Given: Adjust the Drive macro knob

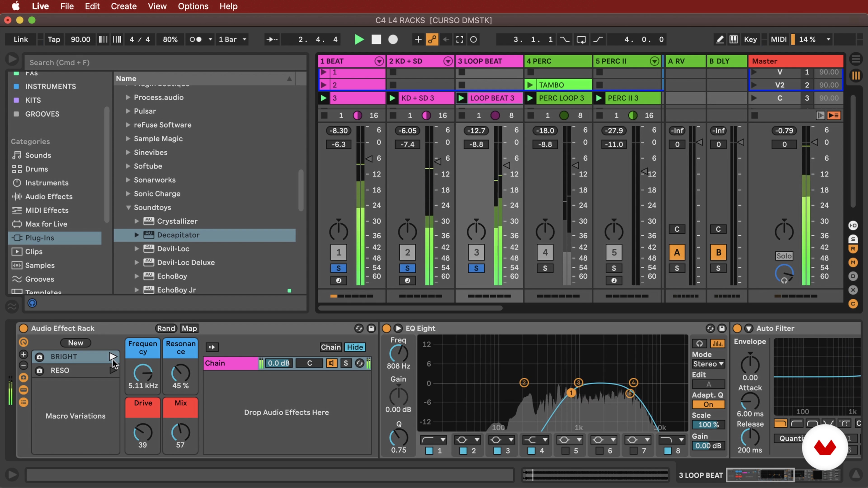Looking at the screenshot, I should [x=143, y=432].
